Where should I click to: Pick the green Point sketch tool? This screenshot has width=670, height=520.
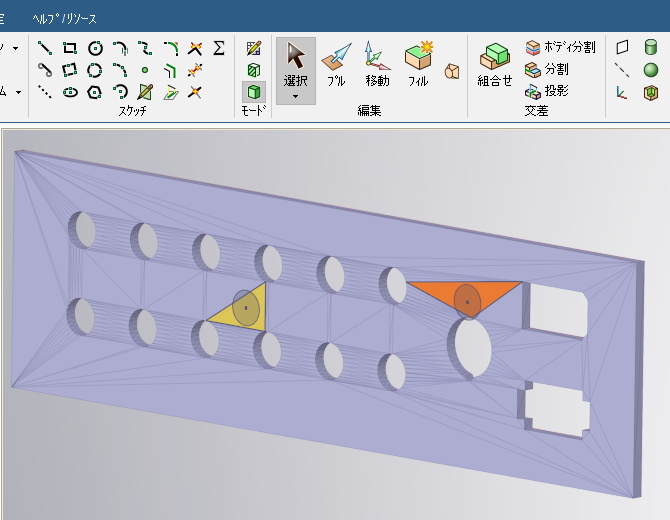pyautogui.click(x=145, y=70)
